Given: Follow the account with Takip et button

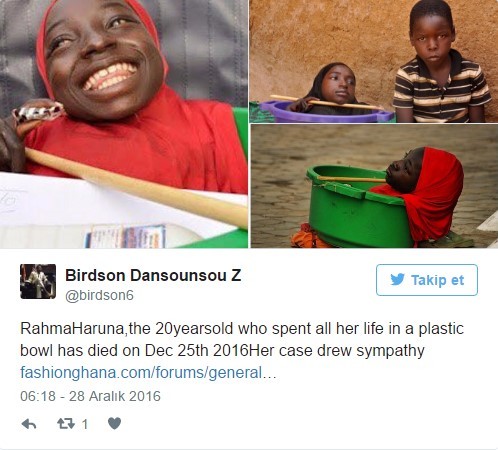Looking at the screenshot, I should 427,280.
